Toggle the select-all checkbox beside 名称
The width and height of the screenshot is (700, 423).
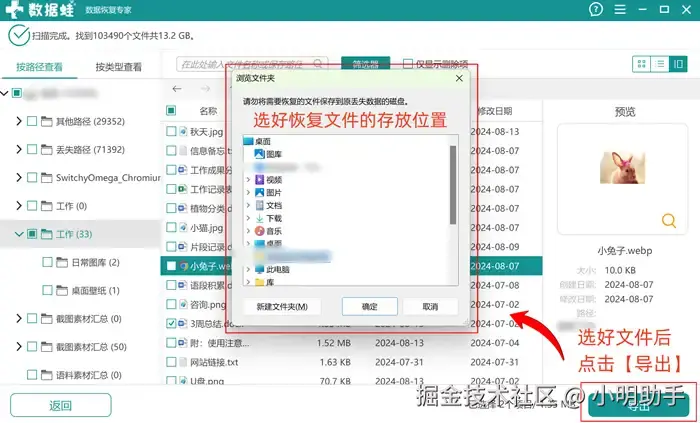coord(171,111)
